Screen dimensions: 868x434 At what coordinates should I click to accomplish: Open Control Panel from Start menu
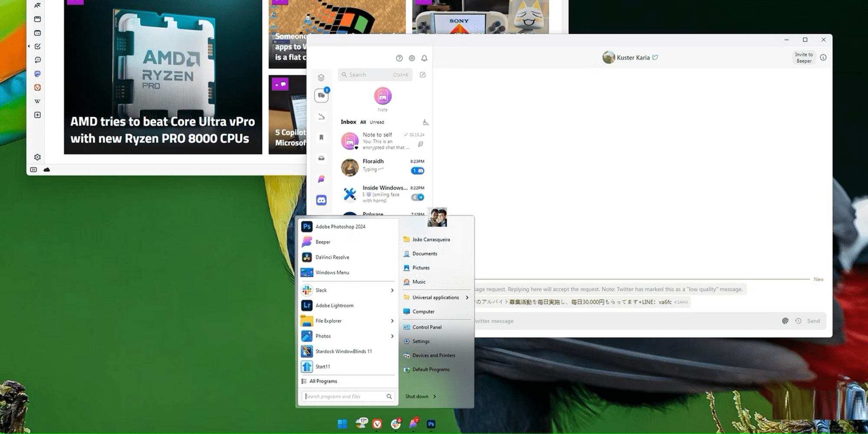coord(427,327)
